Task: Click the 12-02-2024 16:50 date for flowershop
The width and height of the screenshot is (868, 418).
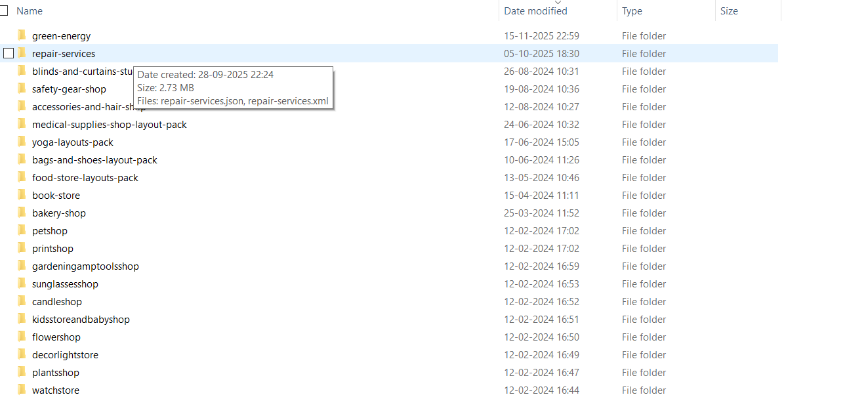Action: [x=541, y=337]
